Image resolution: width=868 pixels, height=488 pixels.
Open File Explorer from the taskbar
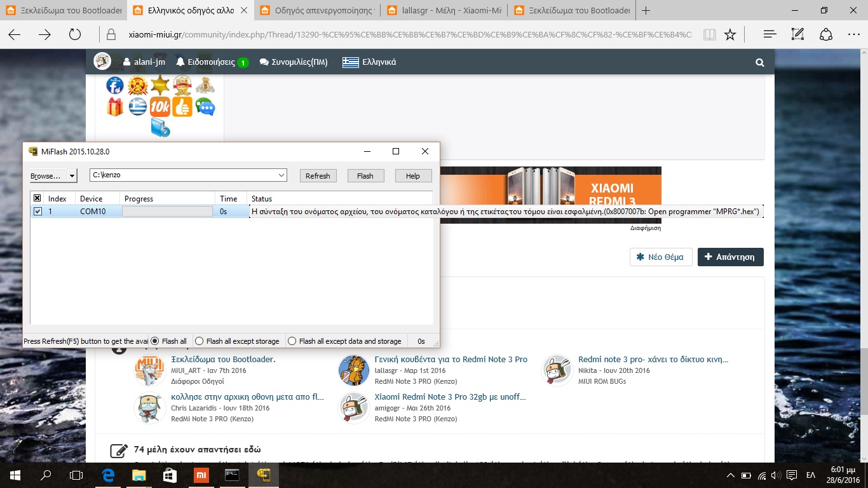pyautogui.click(x=139, y=475)
